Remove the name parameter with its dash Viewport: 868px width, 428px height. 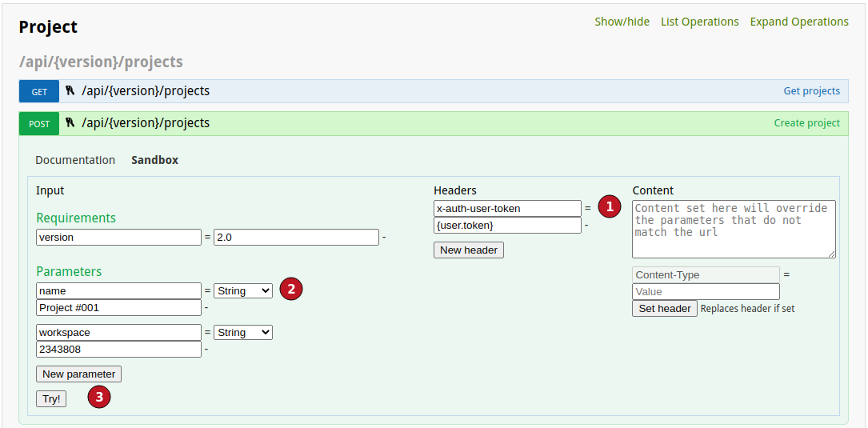pyautogui.click(x=206, y=308)
